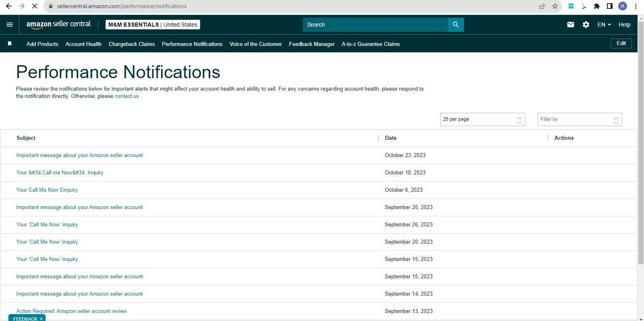Screen dimensions: 644x321
Task: Click the Actions column header
Action: click(564, 138)
